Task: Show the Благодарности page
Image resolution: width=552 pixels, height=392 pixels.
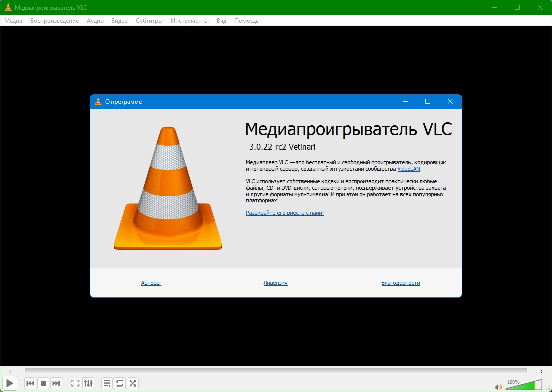Action: [401, 283]
